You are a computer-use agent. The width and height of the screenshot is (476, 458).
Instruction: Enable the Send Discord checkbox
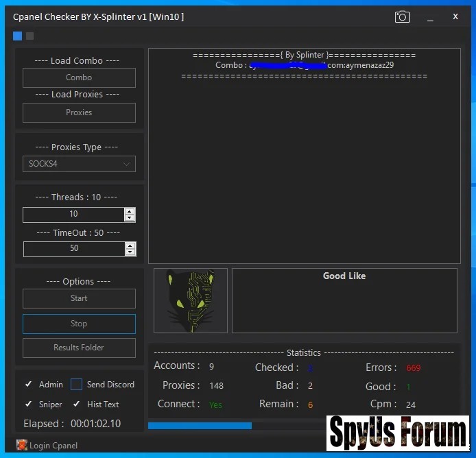pos(76,385)
